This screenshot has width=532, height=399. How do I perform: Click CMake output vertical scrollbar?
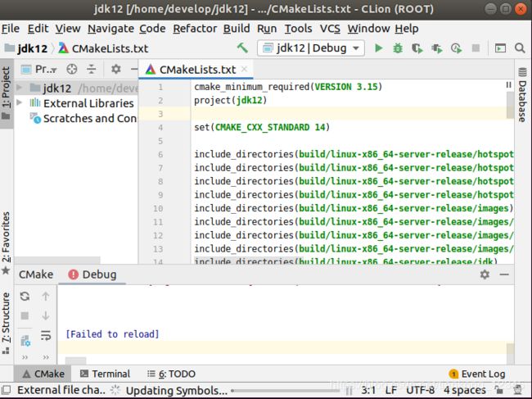pyautogui.click(x=510, y=354)
